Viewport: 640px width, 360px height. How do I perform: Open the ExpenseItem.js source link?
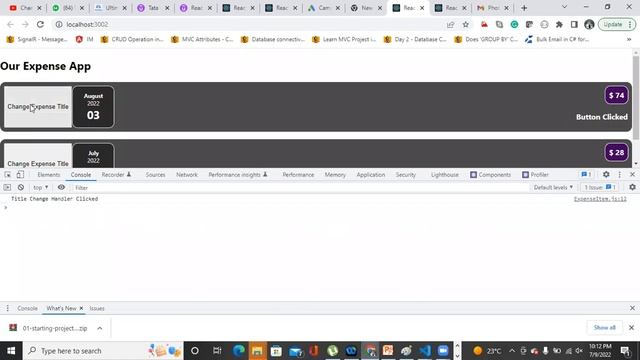[600, 199]
